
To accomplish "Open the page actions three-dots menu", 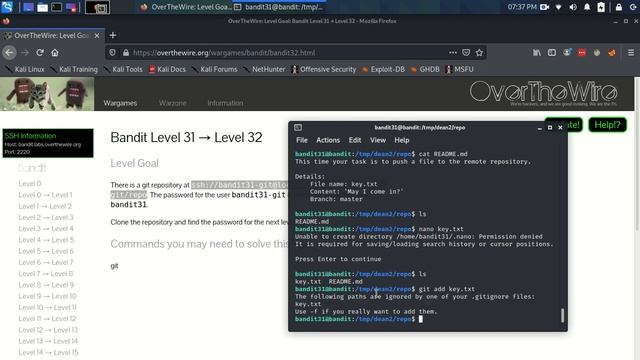I will click(x=453, y=53).
